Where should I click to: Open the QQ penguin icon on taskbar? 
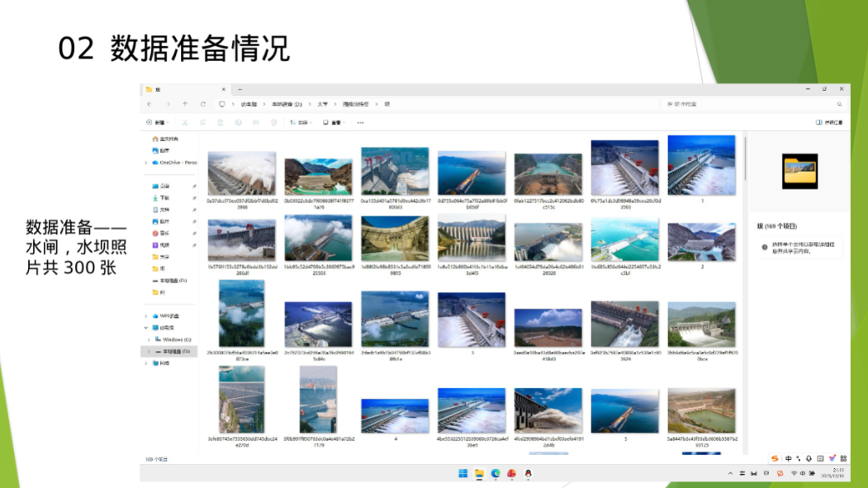(x=529, y=473)
